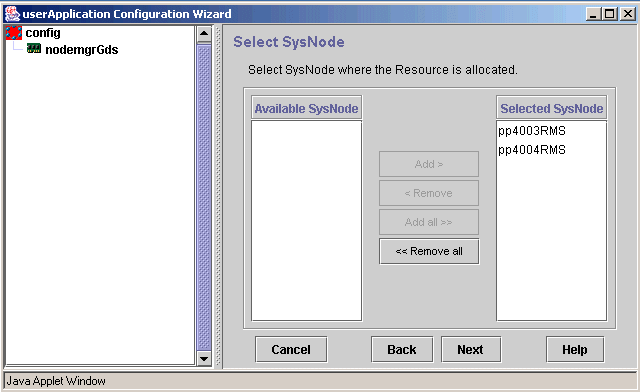Click the nodemgrGds node icon

34,49
